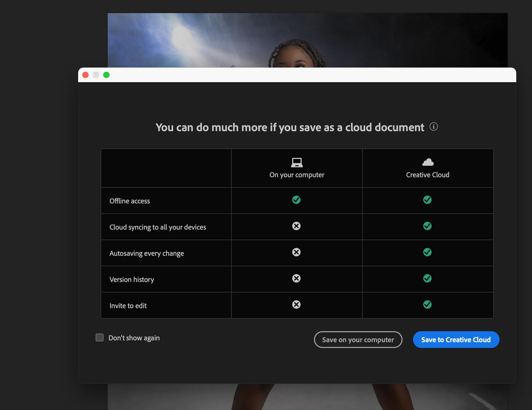The image size is (532, 410).
Task: Click Creative Cloud checkmark for Cloud syncing
Action: click(427, 226)
